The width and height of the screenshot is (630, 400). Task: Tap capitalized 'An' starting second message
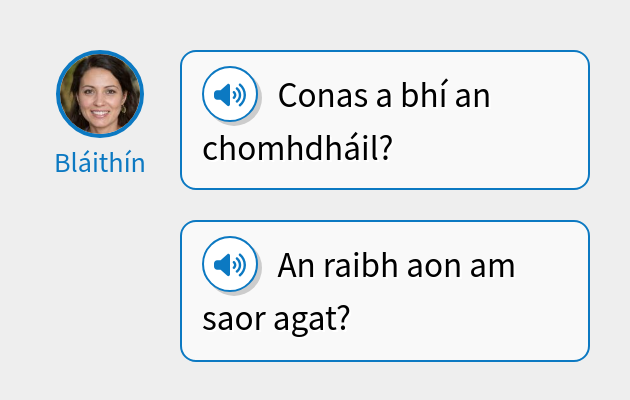point(297,267)
